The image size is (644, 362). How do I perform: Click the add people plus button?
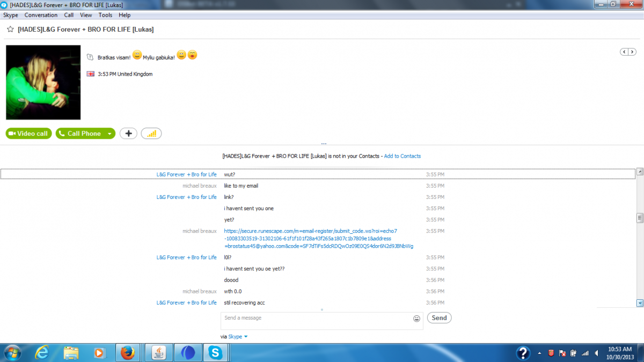click(x=128, y=134)
